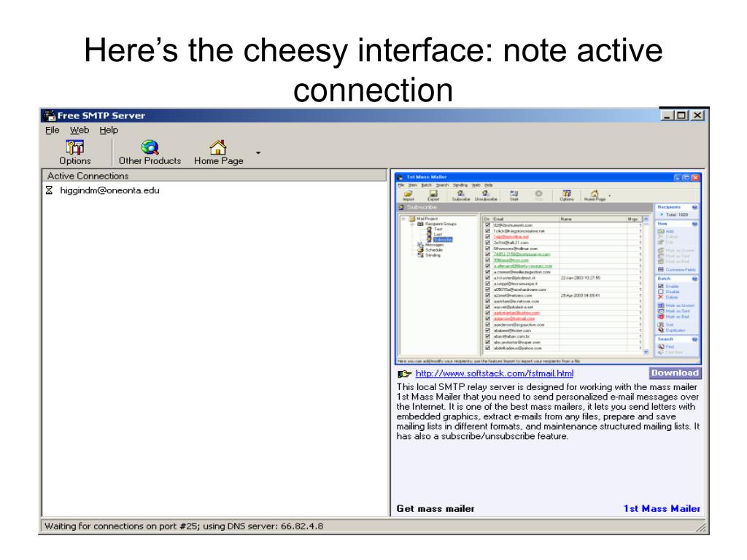Click the Get mass mailer label
The width and height of the screenshot is (747, 560).
pyautogui.click(x=436, y=508)
